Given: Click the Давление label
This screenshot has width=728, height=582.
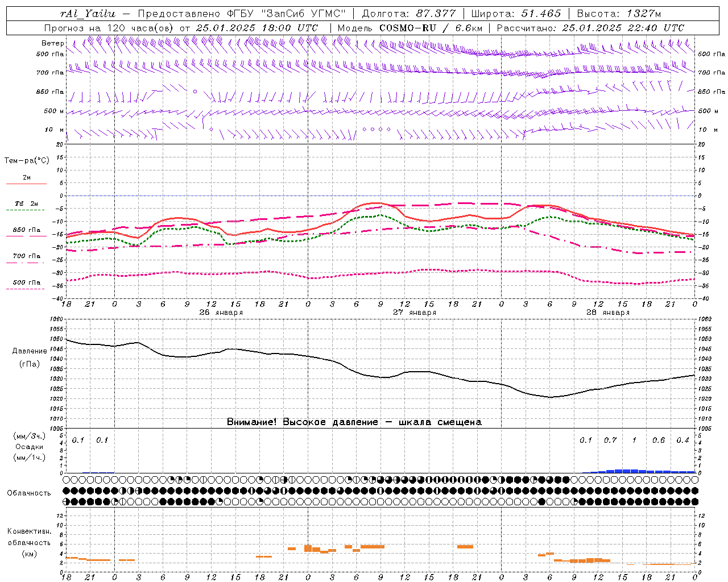Looking at the screenshot, I should point(30,351).
